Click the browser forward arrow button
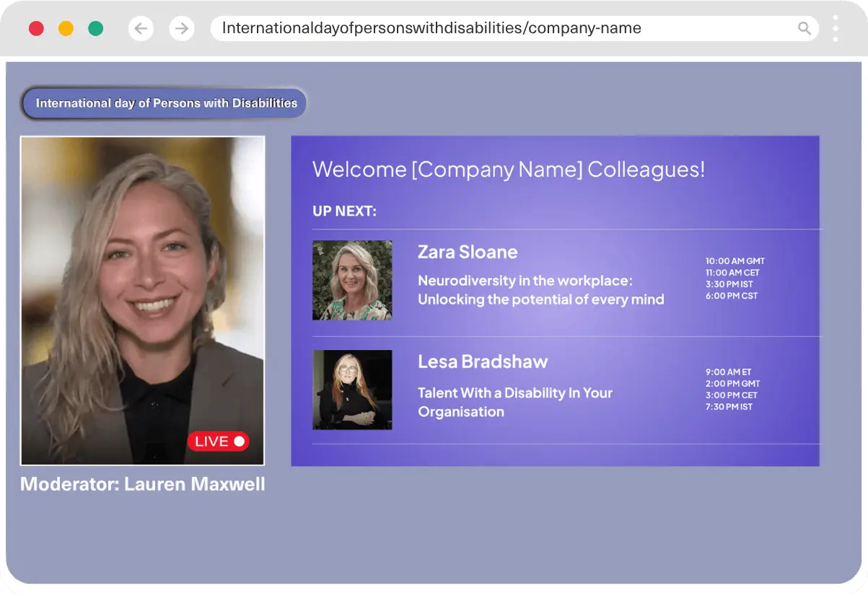The height and width of the screenshot is (596, 868). coord(182,29)
